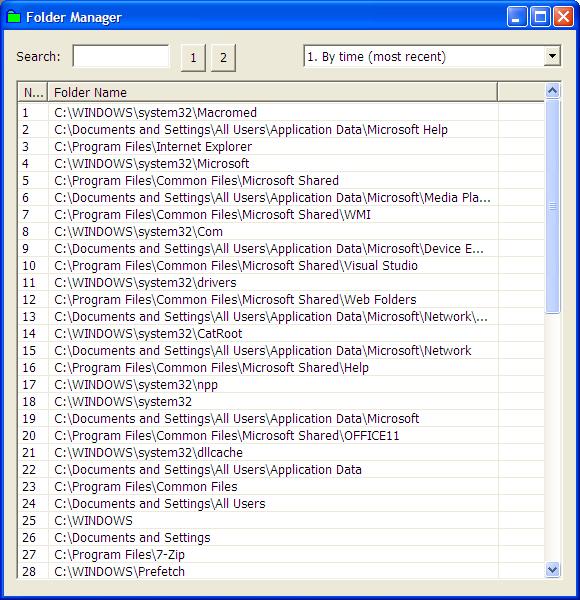Click the button labeled 1
This screenshot has height=600, width=580.
[193, 58]
